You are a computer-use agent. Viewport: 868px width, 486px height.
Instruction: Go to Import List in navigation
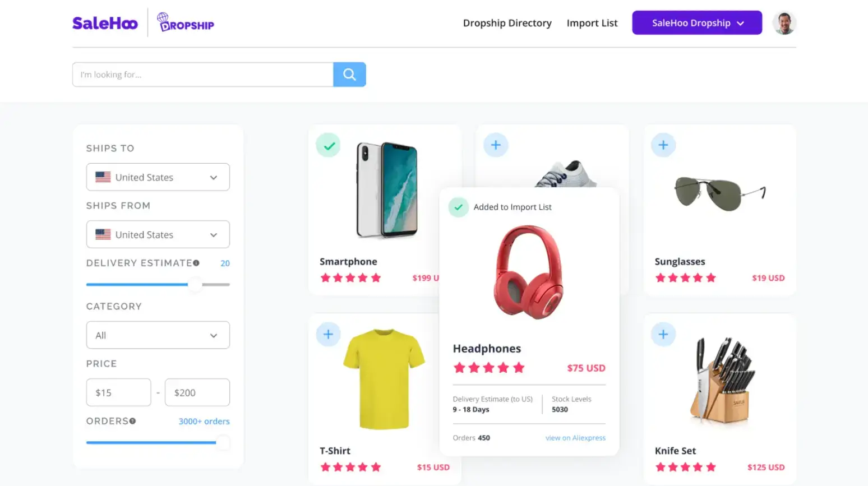(x=592, y=23)
